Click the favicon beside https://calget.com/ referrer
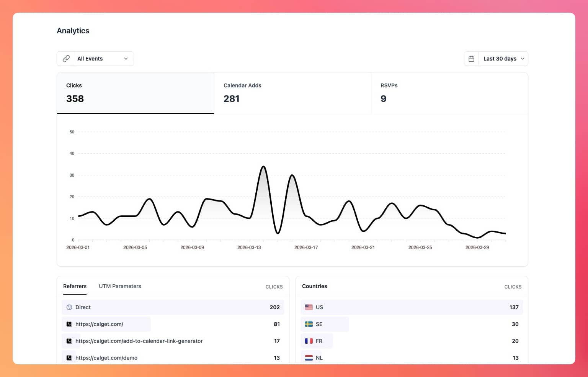The height and width of the screenshot is (377, 588). point(69,324)
